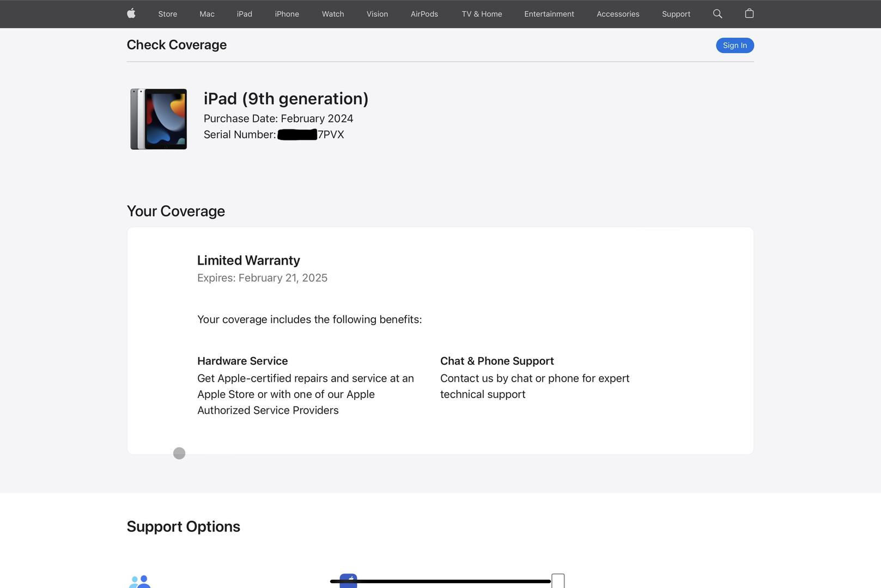881x588 pixels.
Task: Open the Store menu
Action: [x=168, y=14]
